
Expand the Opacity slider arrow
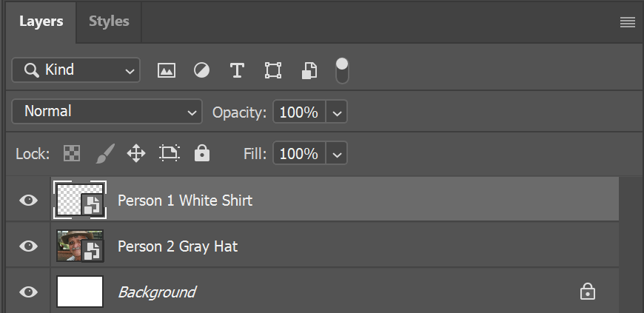pos(337,112)
